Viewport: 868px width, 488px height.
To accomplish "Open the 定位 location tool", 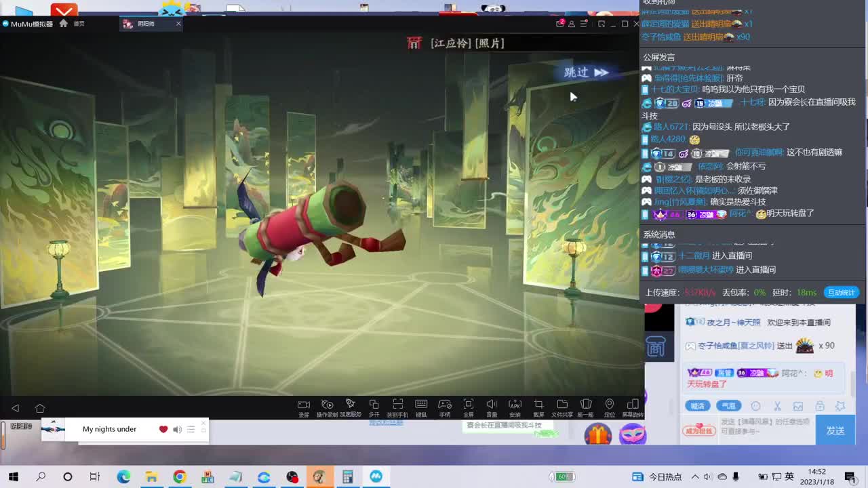I will tap(610, 407).
